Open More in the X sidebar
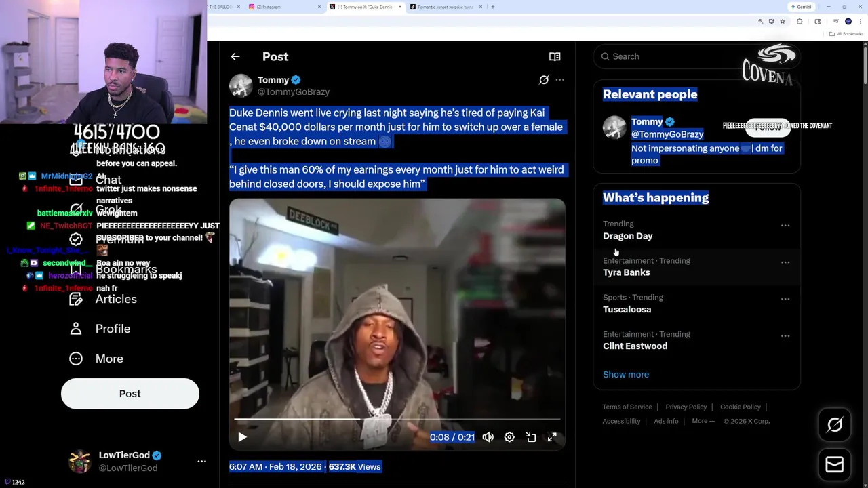868x488 pixels. coord(96,359)
